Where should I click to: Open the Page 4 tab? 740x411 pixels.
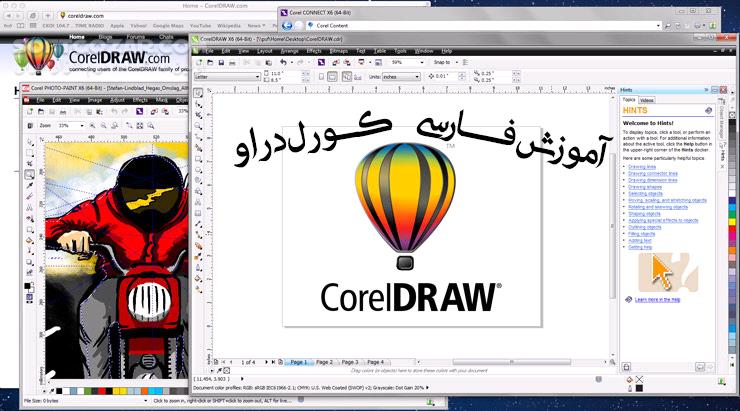(375, 362)
